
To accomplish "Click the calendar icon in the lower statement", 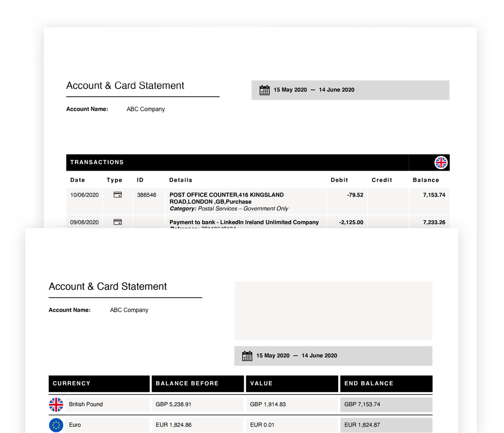I will 247,356.
